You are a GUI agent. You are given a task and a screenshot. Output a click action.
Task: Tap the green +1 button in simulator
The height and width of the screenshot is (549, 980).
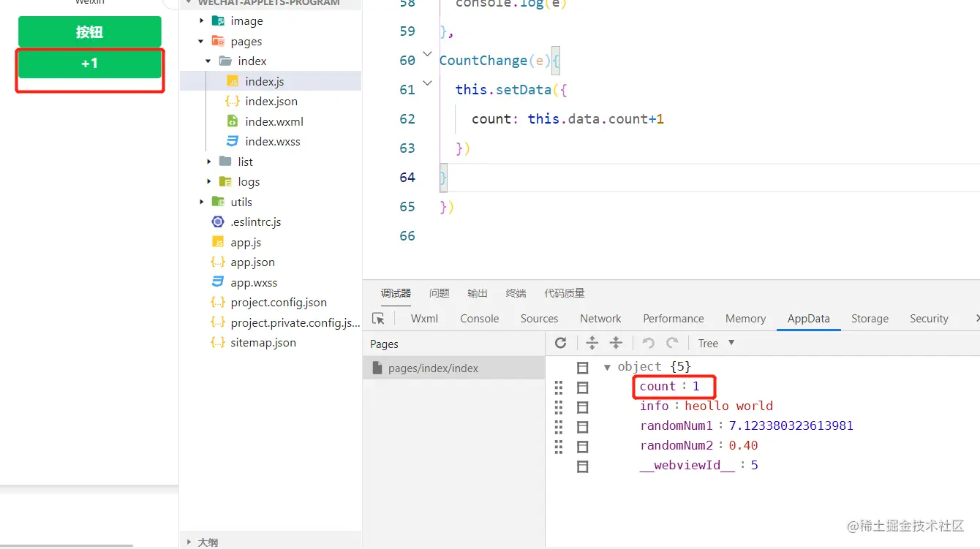[x=89, y=64]
